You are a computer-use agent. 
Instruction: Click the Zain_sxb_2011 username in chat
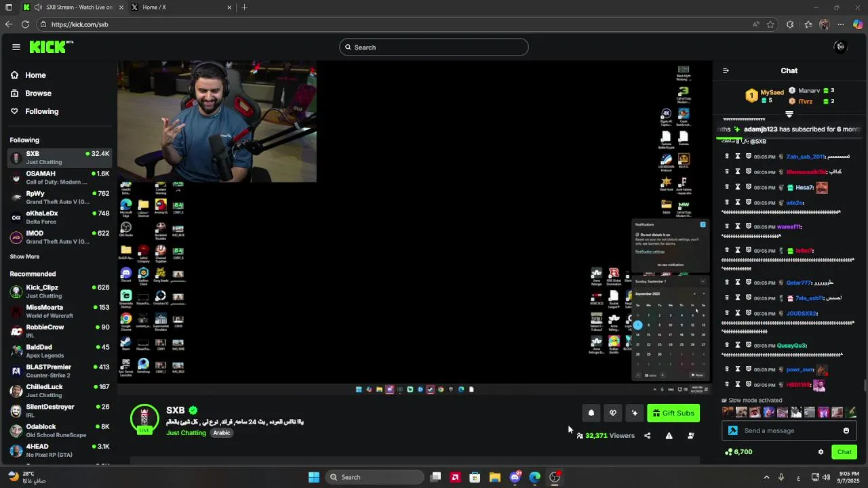click(x=805, y=157)
